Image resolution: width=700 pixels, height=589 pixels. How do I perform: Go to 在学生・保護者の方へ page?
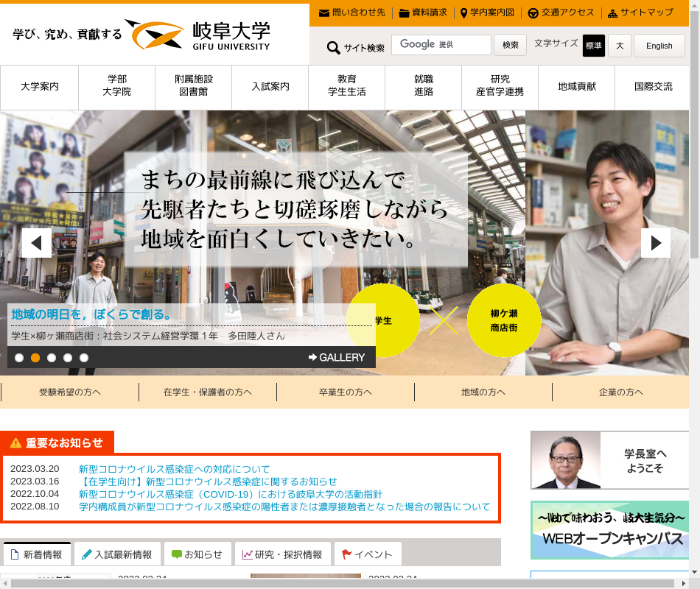pyautogui.click(x=208, y=392)
